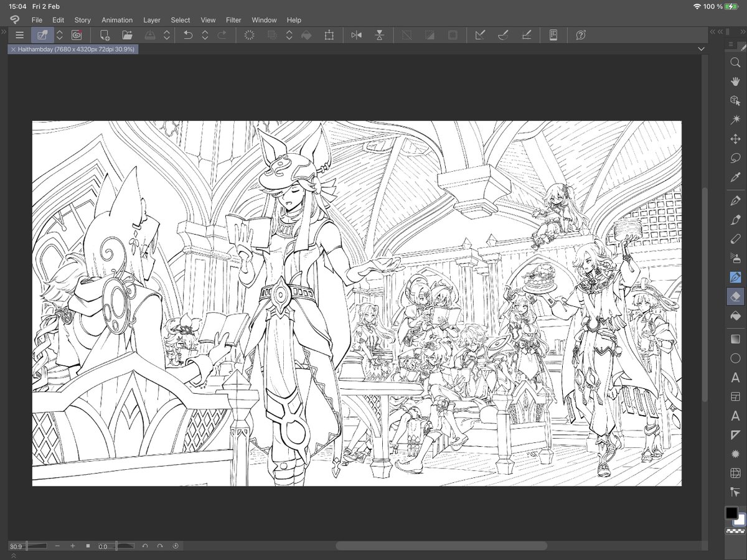Toggle Snap to Grid

pyautogui.click(x=526, y=35)
